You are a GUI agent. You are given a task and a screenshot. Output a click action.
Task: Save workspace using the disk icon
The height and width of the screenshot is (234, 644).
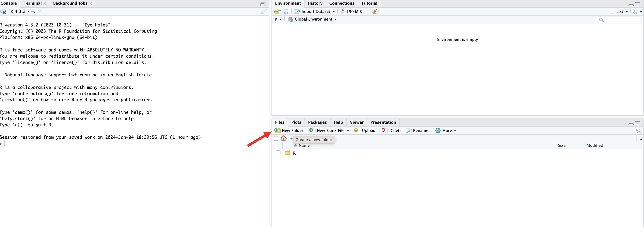coord(286,12)
